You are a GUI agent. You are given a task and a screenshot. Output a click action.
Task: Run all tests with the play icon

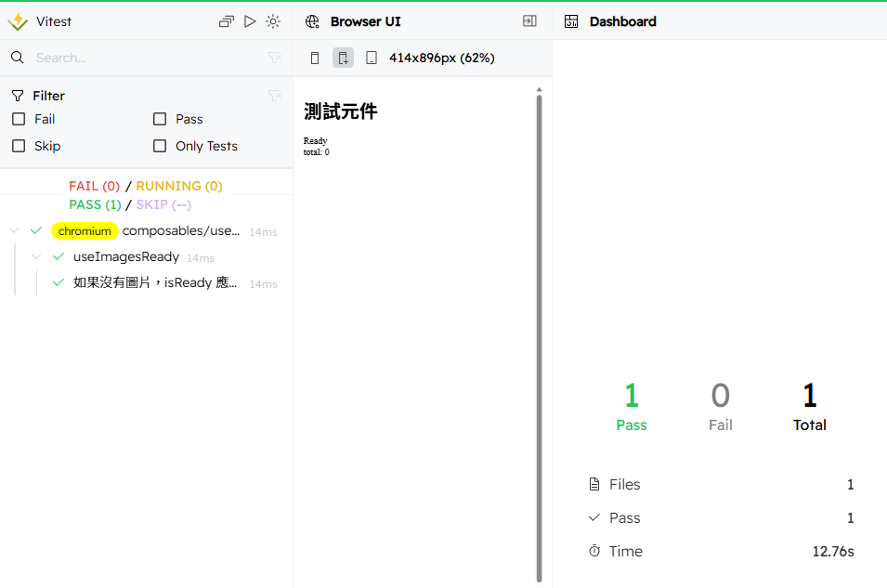250,20
